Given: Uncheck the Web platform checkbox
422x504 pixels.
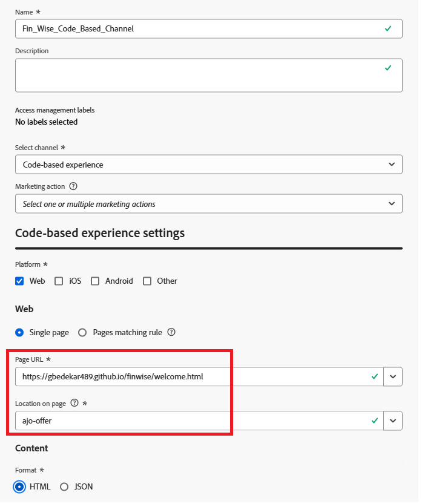Looking at the screenshot, I should (x=19, y=281).
